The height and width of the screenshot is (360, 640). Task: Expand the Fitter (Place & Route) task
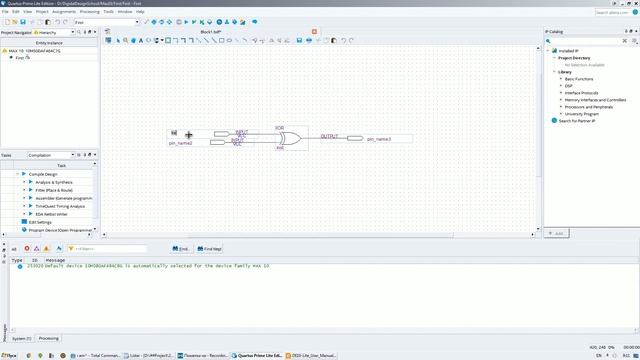[x=24, y=190]
